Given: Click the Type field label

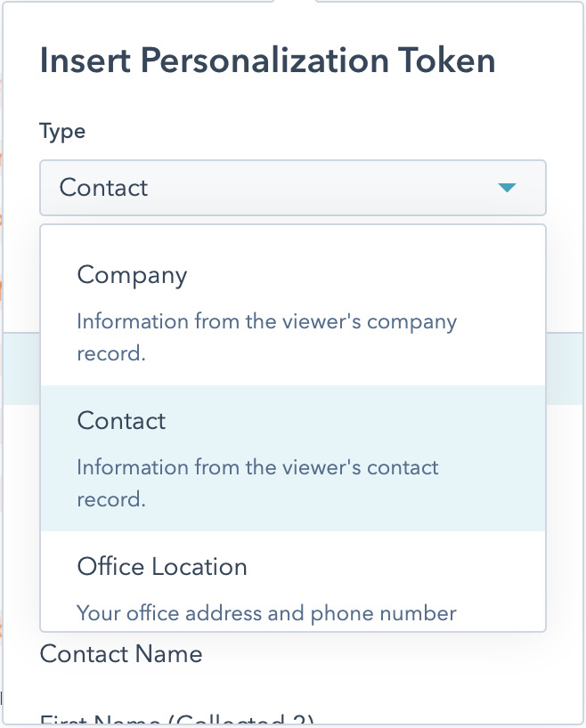Looking at the screenshot, I should pos(62,132).
